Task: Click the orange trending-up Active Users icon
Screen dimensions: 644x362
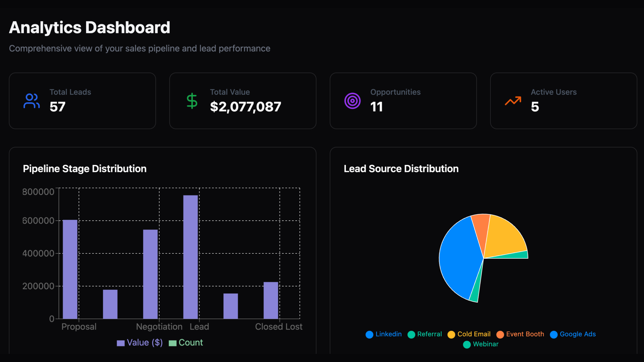Action: [513, 101]
